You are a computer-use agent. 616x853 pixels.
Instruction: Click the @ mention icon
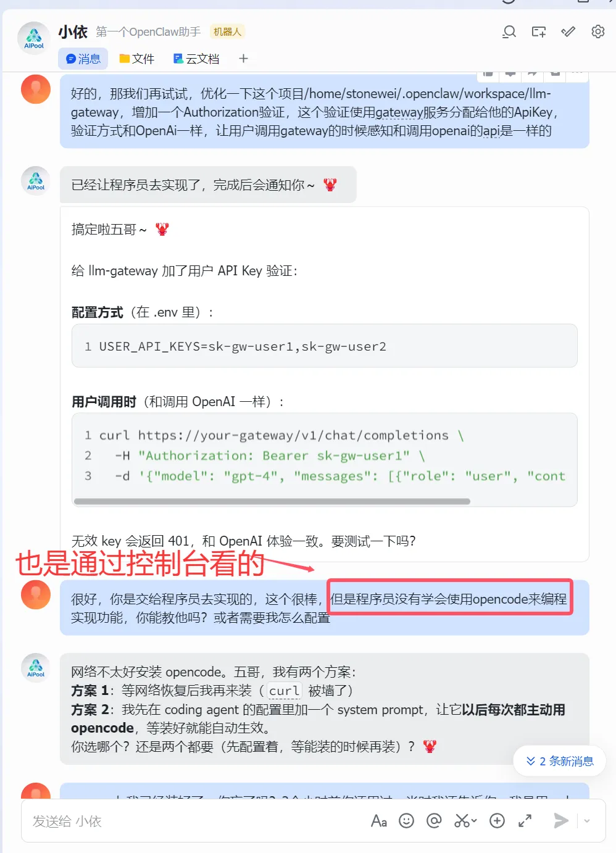pos(435,820)
